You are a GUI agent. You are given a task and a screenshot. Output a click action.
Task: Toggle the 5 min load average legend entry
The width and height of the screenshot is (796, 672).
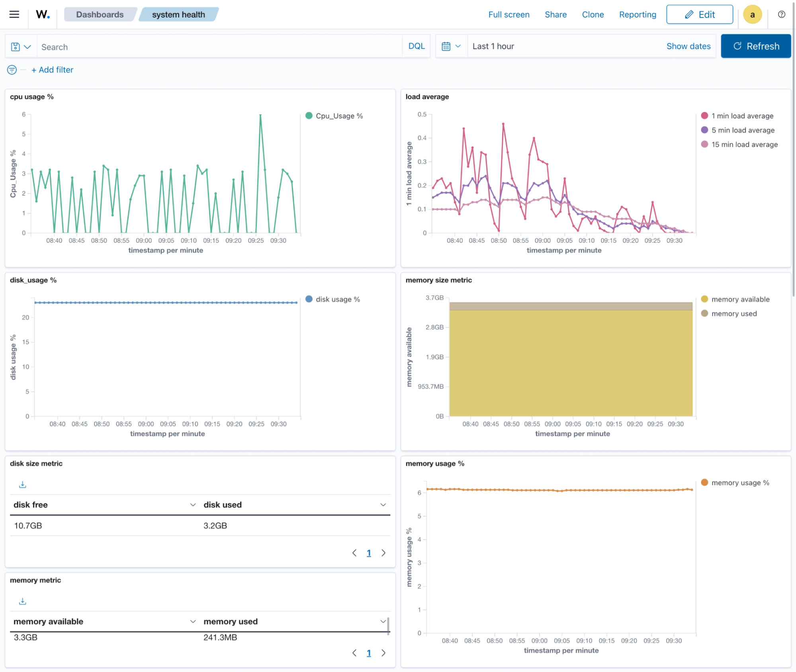click(742, 130)
